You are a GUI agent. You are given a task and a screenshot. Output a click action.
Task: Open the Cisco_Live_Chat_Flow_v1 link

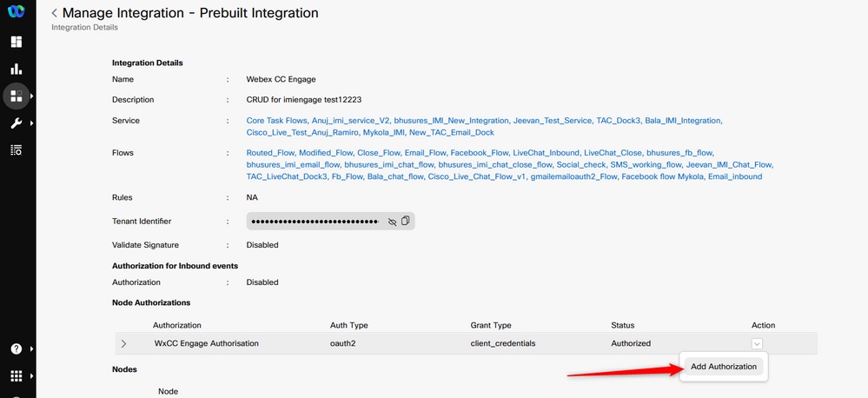point(476,176)
